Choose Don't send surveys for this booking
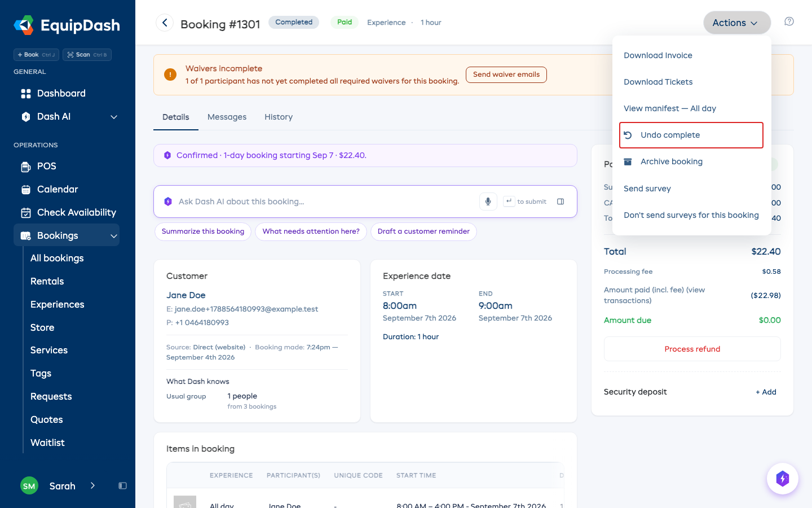 click(691, 215)
